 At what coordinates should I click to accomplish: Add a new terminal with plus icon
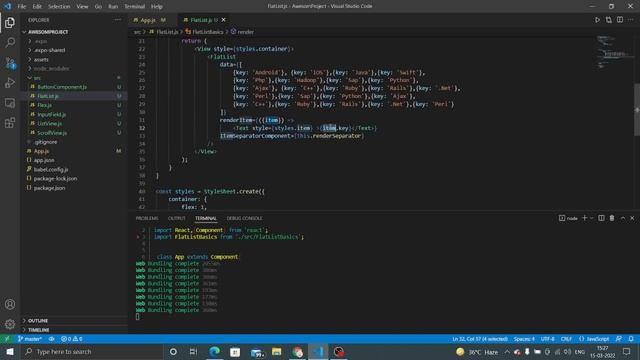tap(584, 218)
